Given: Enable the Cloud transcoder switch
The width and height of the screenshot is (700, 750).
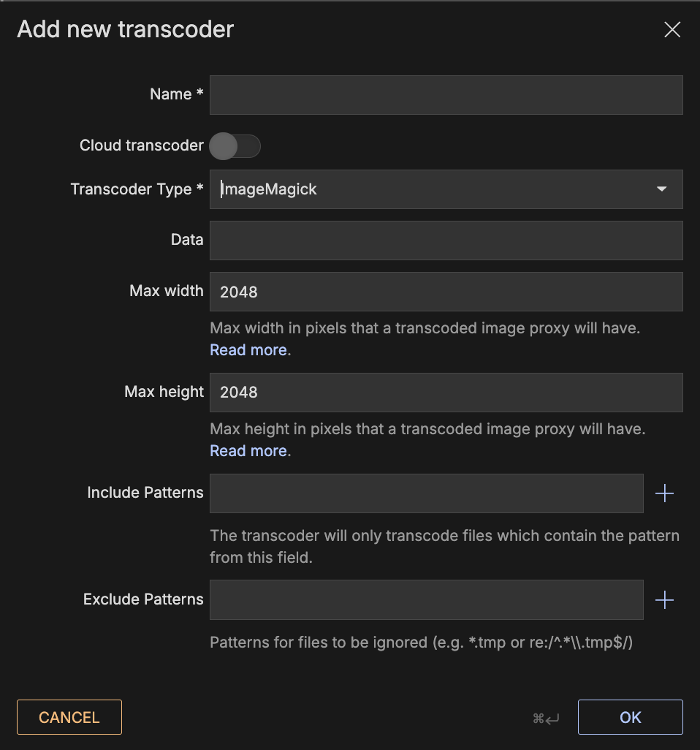Looking at the screenshot, I should (x=235, y=146).
